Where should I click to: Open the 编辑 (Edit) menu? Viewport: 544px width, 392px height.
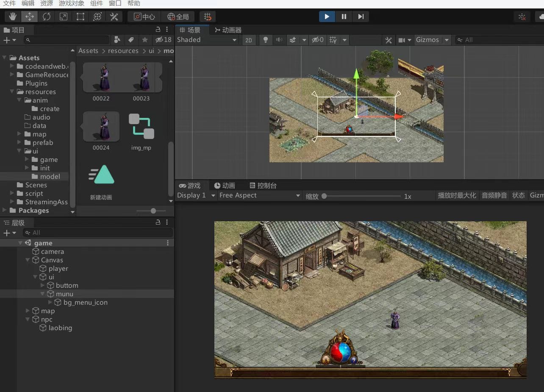tap(28, 3)
